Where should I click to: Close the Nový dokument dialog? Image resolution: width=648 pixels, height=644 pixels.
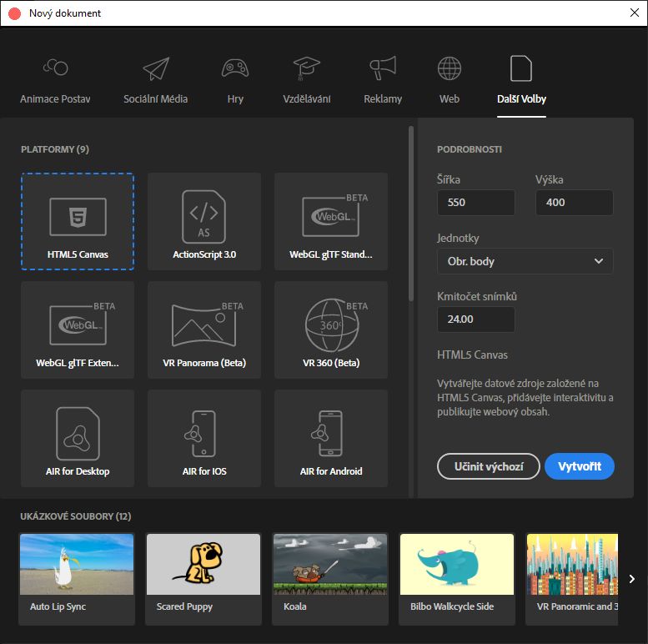(635, 13)
